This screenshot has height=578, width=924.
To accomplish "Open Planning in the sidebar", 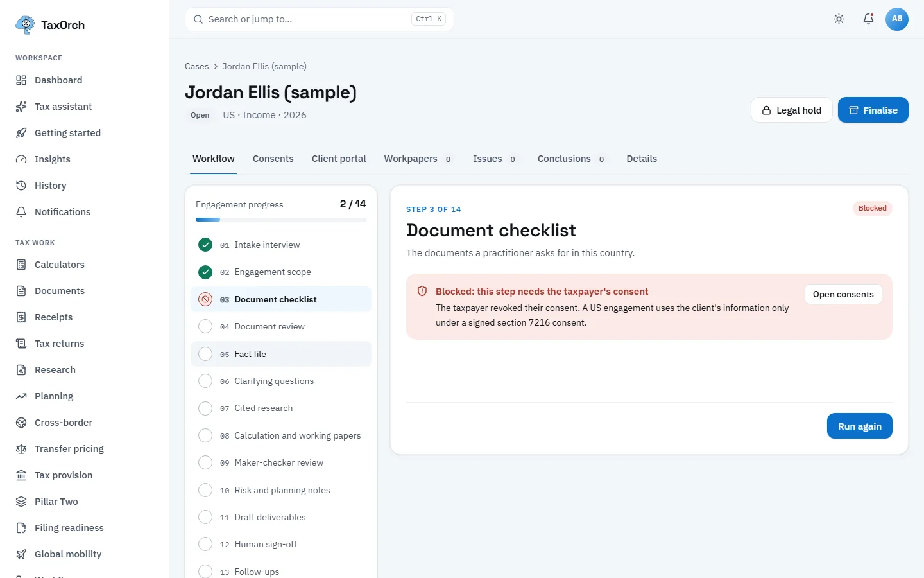I will 84,396.
